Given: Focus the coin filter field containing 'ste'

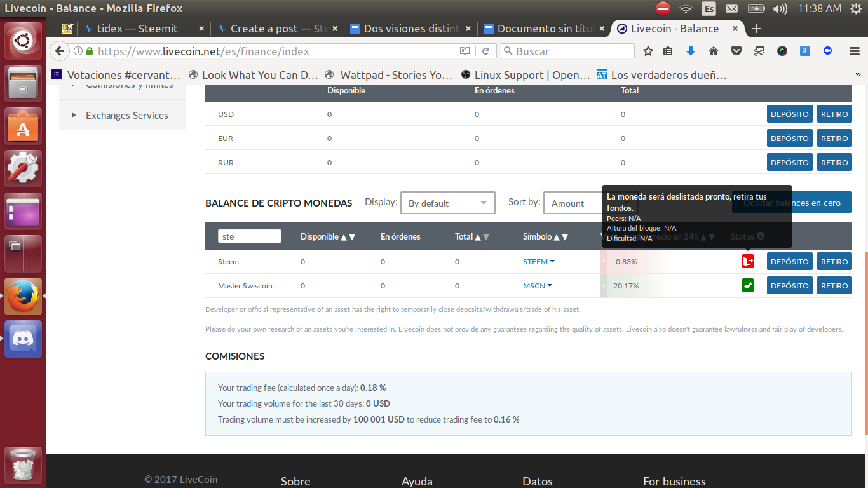Looking at the screenshot, I should point(249,236).
